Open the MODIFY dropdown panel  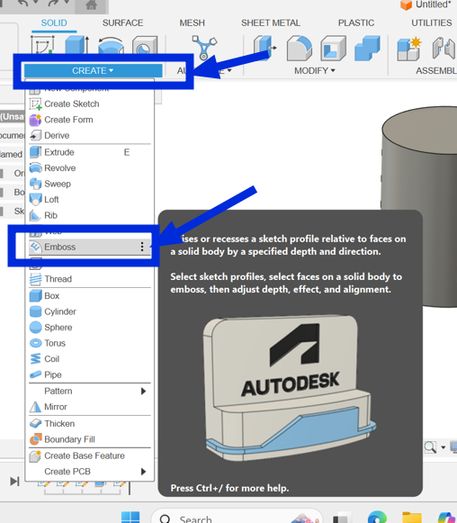314,71
